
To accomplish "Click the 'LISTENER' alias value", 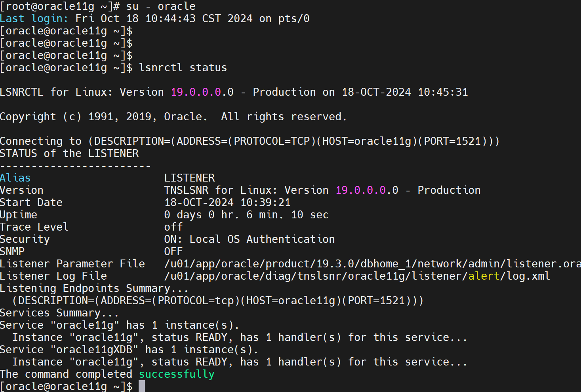I will (189, 178).
